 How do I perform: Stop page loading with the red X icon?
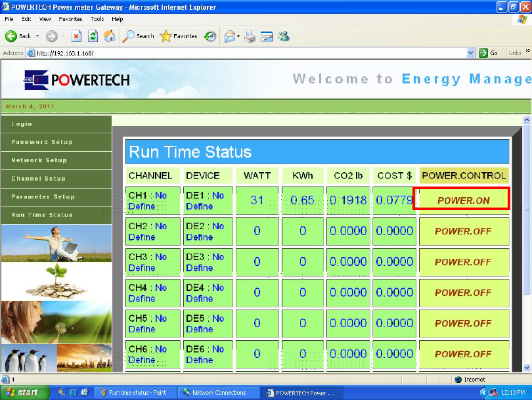pyautogui.click(x=77, y=36)
